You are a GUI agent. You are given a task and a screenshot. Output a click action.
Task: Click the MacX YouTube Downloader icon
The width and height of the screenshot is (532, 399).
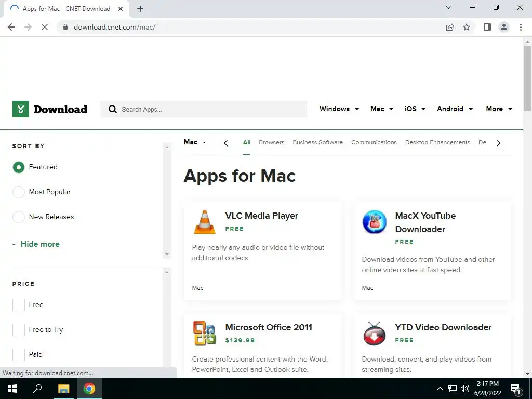[374, 222]
